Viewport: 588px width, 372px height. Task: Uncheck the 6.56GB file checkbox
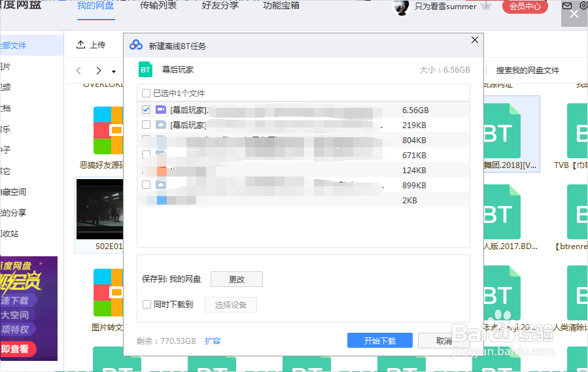[x=147, y=109]
